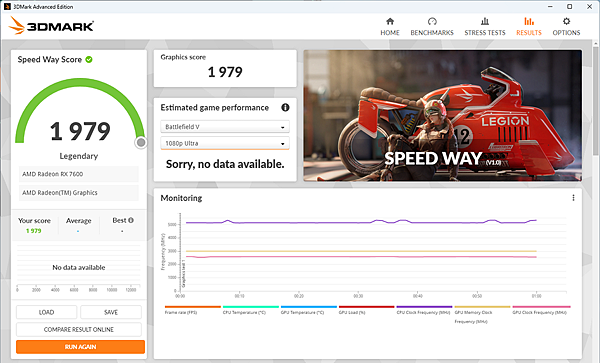Click the green validation checkmark icon
Screen dimensions: 600x363
click(89, 59)
